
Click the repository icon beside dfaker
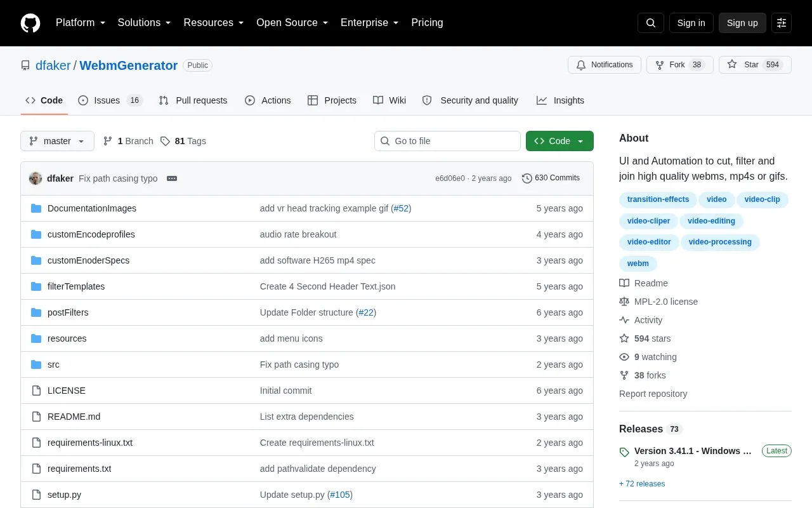click(25, 65)
